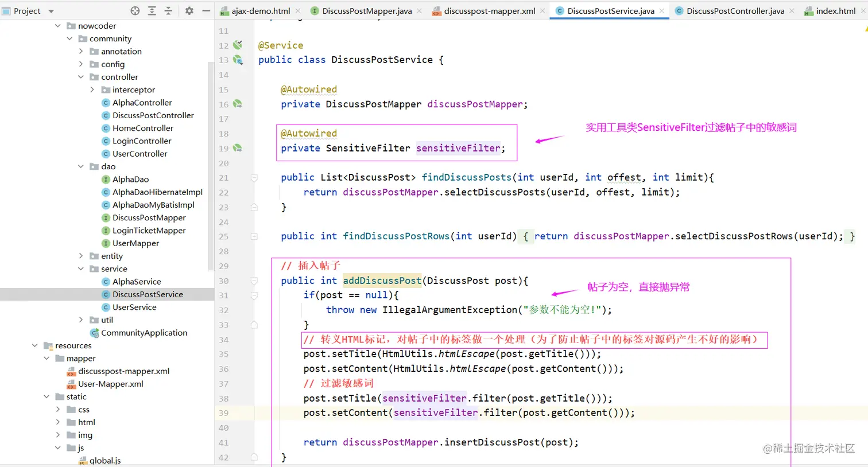
Task: Open AlphaDao interface in tree
Action: [x=130, y=179]
